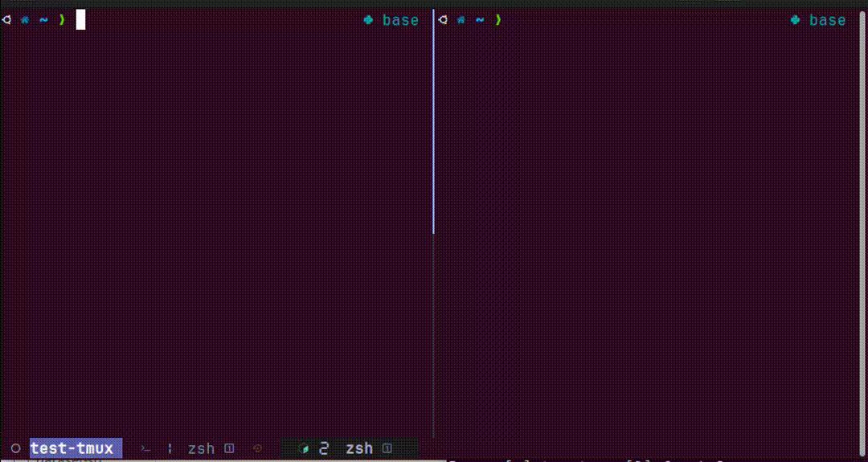
Task: Click the cube icon in window 2 tab
Action: pyautogui.click(x=302, y=448)
